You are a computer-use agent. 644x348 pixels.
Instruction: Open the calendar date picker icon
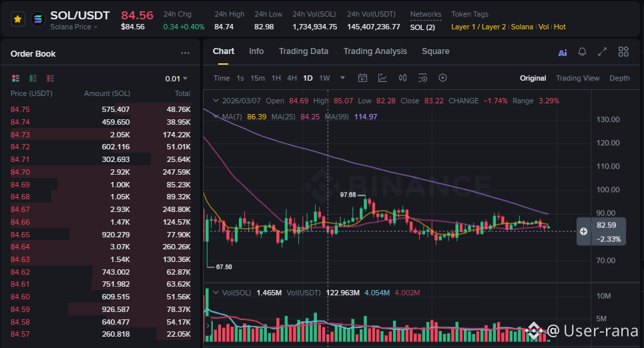pos(362,78)
